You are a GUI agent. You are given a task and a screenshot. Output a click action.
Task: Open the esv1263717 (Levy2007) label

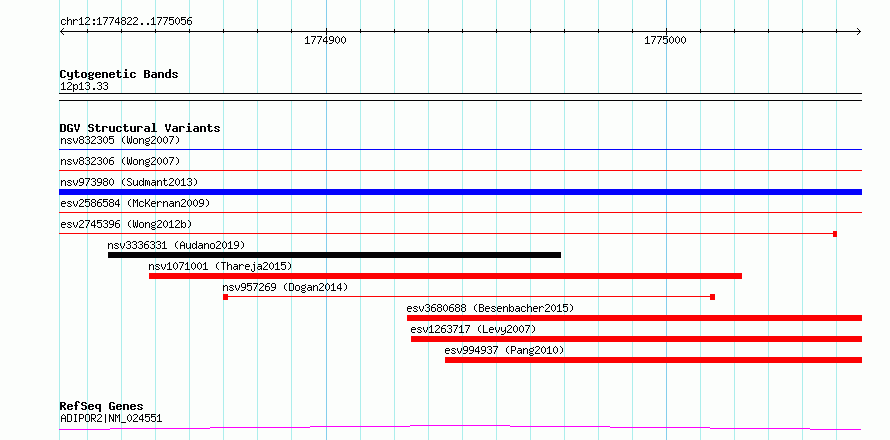[473, 329]
